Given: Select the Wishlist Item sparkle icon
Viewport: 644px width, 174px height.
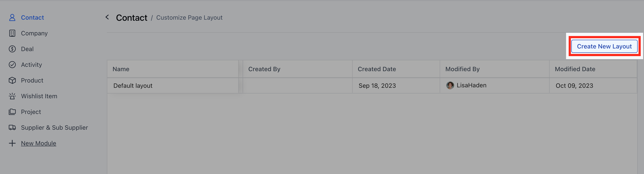Looking at the screenshot, I should pyautogui.click(x=12, y=96).
